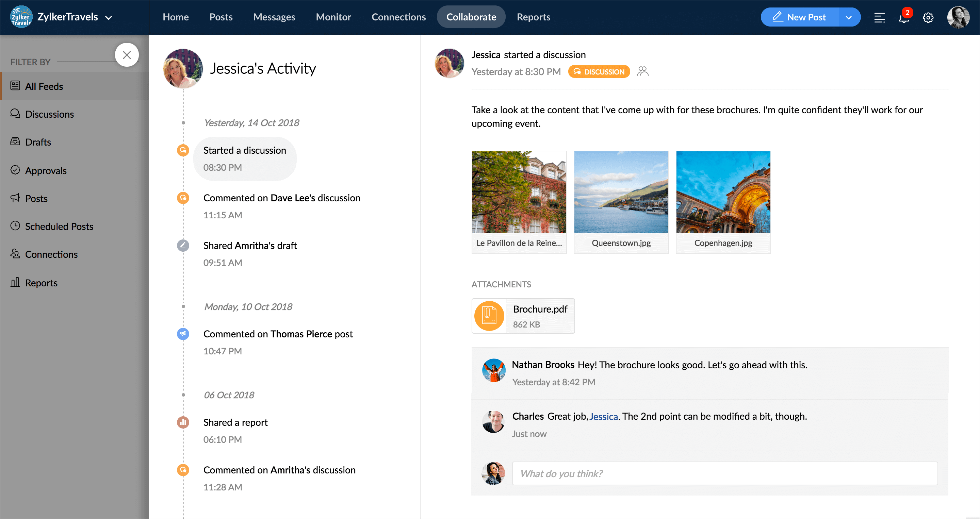980x519 pixels.
Task: Expand the ZylkerTravels brand dropdown
Action: 109,17
